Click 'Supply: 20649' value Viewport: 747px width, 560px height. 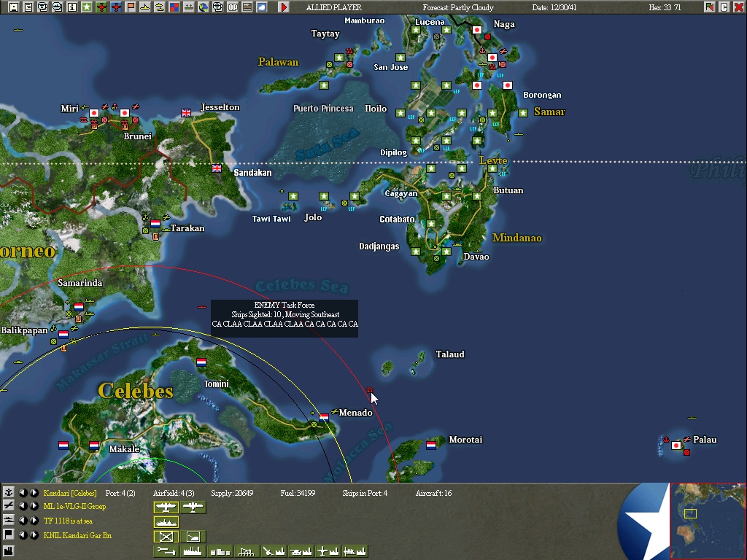click(x=232, y=493)
